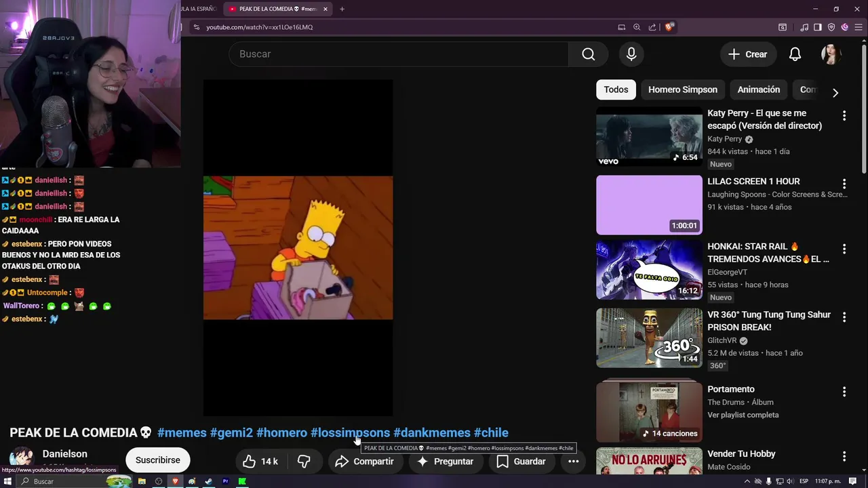Open options for Vender Tu Hobby video

pos(844,456)
